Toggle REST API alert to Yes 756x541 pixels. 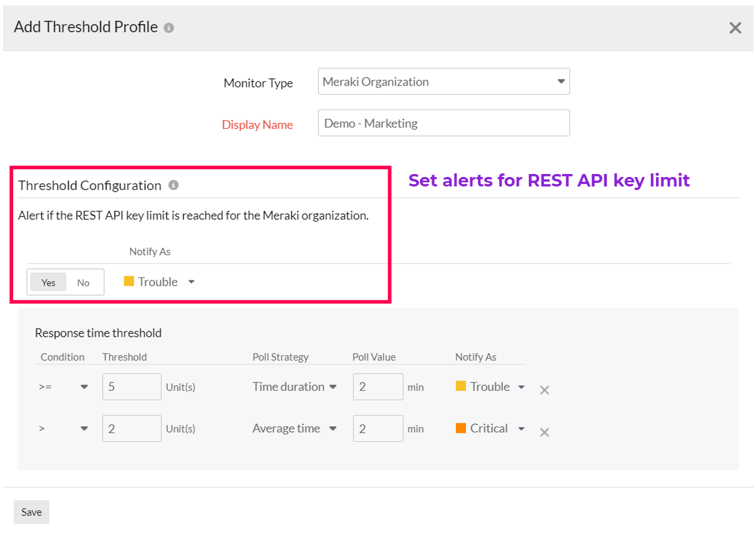49,283
